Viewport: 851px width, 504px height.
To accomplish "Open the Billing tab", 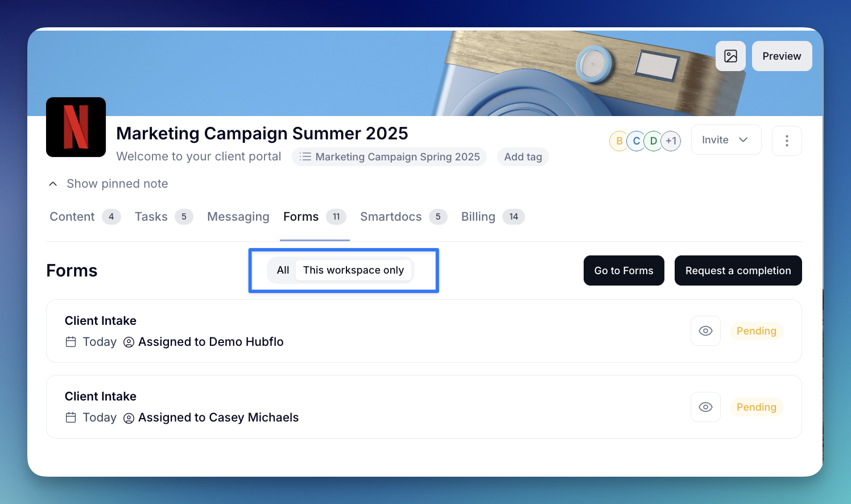I will (478, 217).
